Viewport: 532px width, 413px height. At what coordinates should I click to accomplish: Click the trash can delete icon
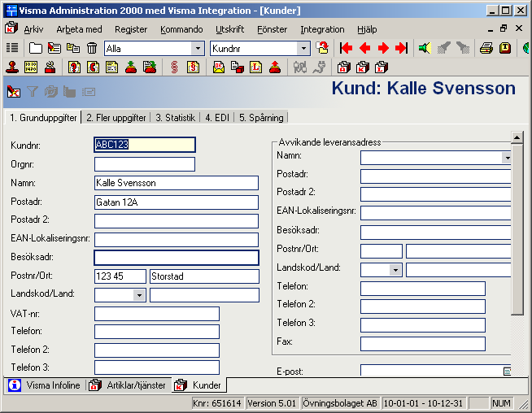point(92,48)
